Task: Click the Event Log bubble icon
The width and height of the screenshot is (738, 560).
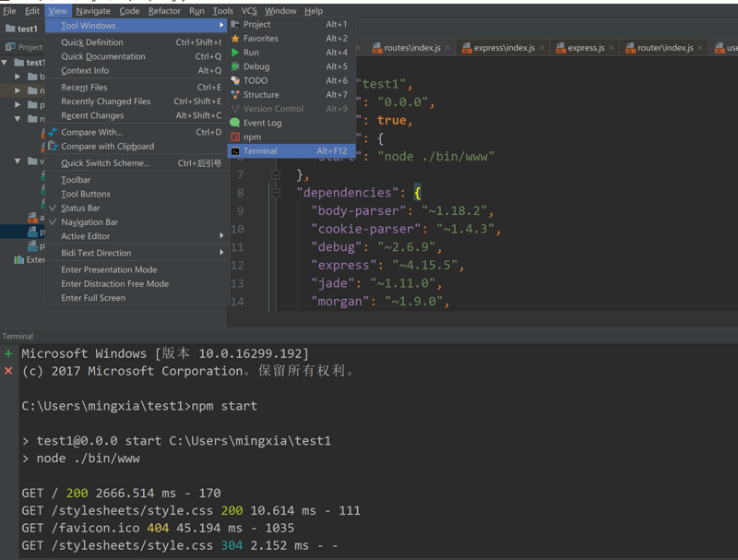Action: coord(235,123)
